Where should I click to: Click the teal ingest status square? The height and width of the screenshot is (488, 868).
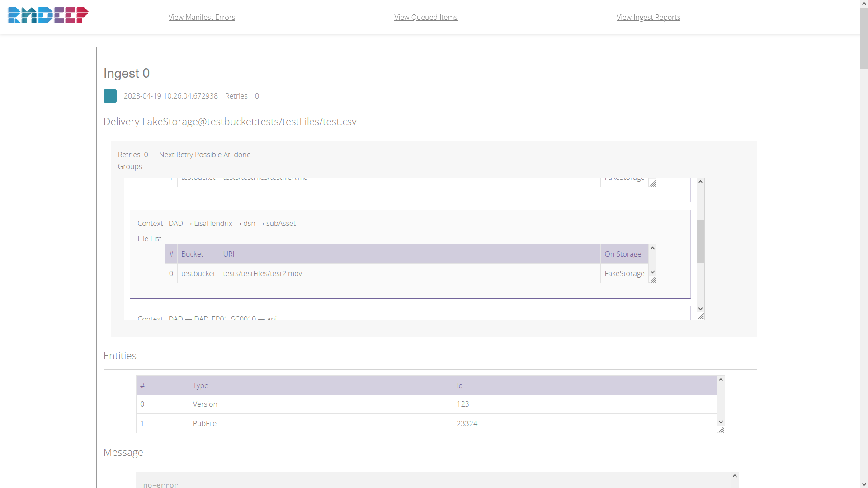110,96
